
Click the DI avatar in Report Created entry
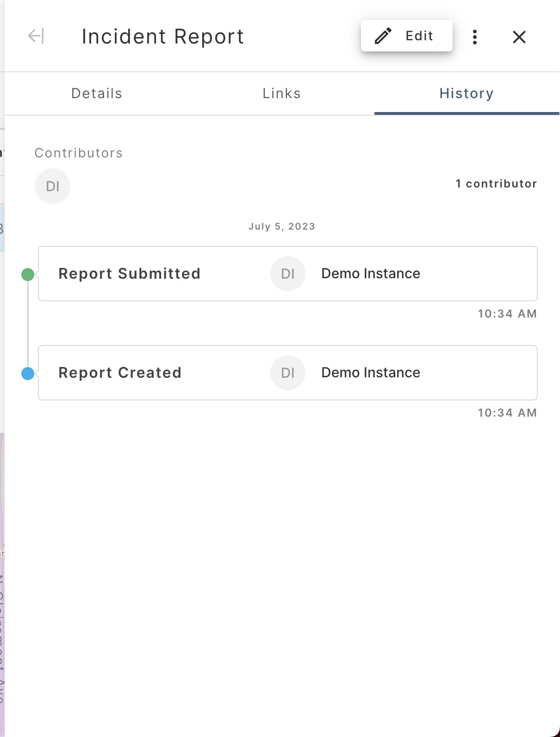pyautogui.click(x=288, y=373)
